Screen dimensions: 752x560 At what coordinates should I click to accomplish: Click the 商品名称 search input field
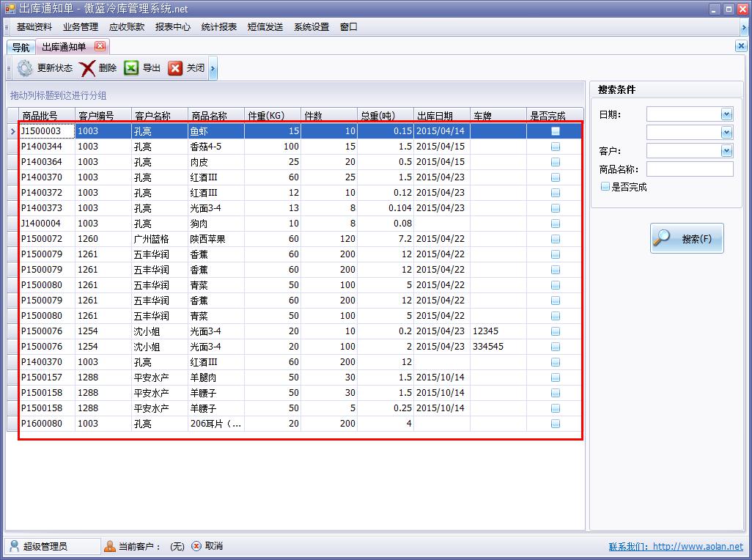tap(689, 169)
